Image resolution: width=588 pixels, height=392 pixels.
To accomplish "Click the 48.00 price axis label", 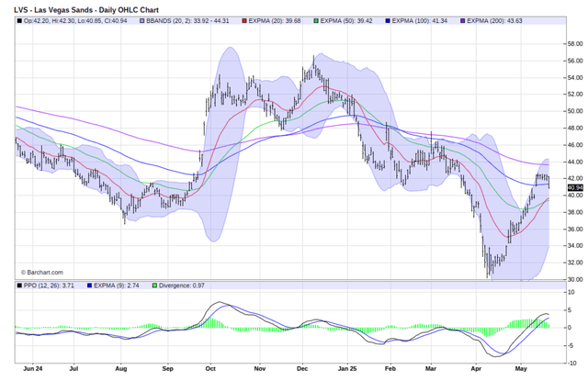I will (575, 128).
